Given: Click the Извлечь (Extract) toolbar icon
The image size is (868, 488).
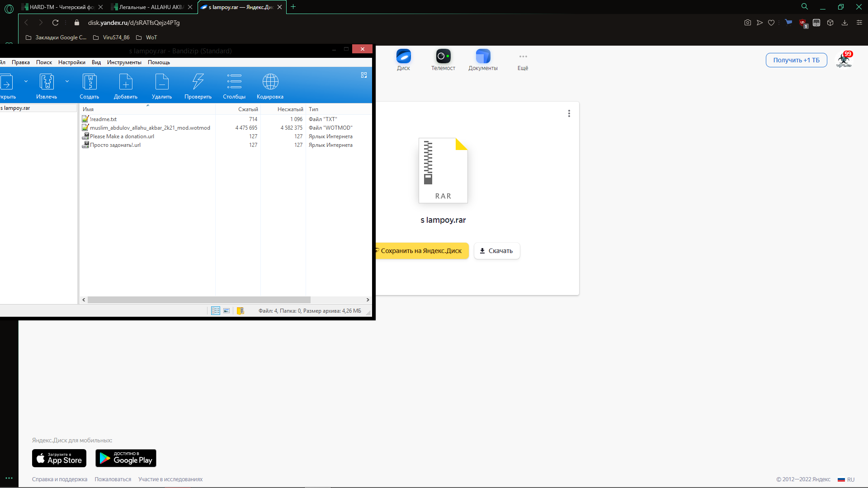Looking at the screenshot, I should (47, 82).
